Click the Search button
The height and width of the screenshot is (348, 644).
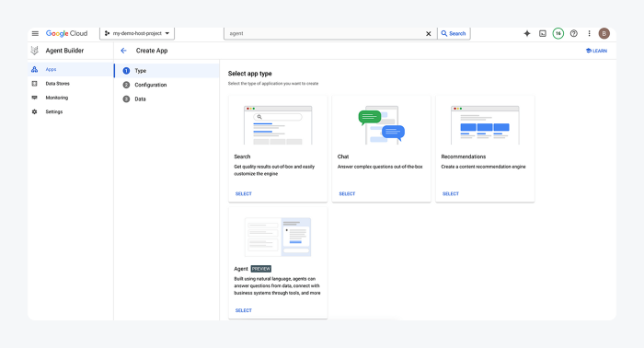(x=454, y=34)
